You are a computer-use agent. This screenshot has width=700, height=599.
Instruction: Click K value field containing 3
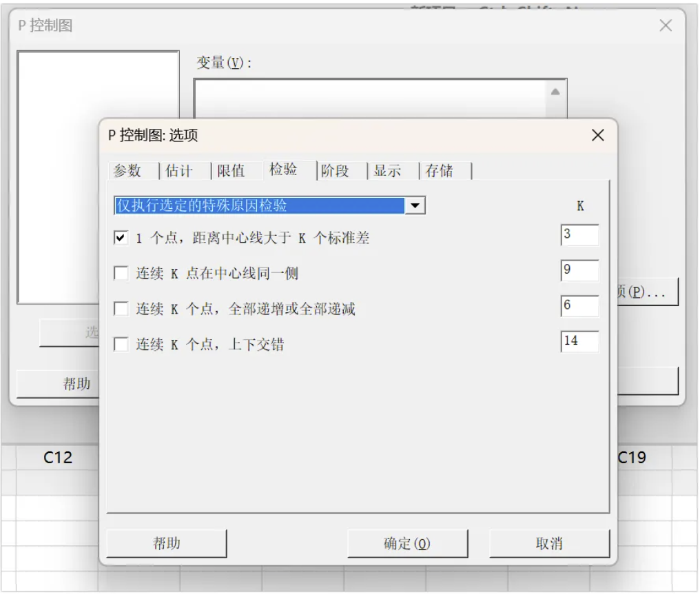[x=579, y=235]
